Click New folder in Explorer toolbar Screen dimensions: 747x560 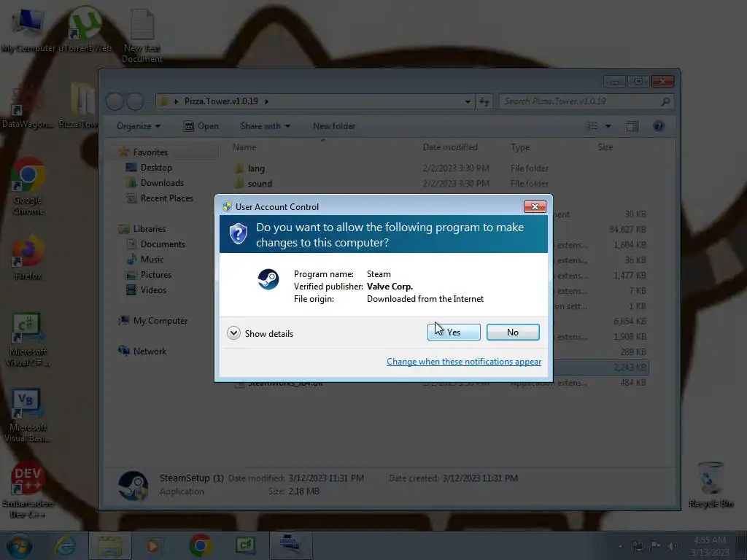point(334,126)
